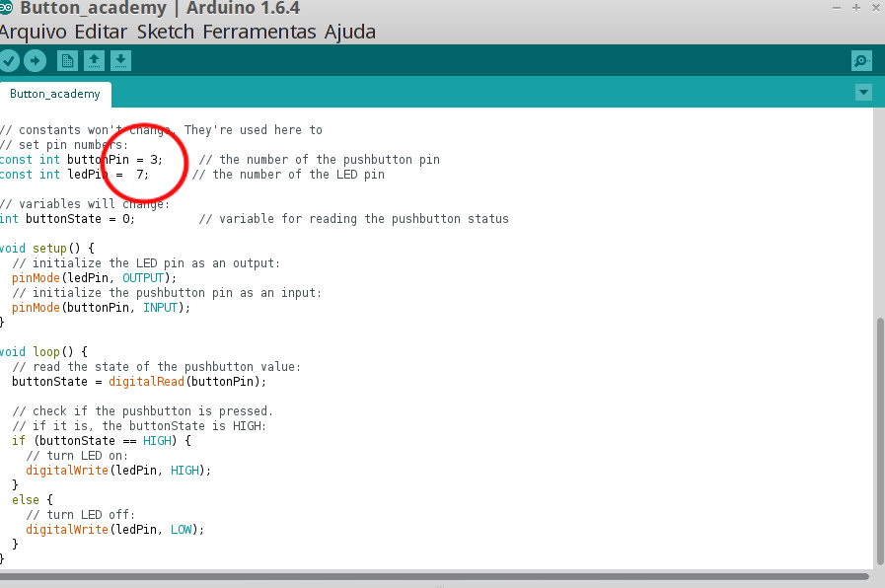Screen dimensions: 885x588
Task: Upload the sketch with arrow icon
Action: click(35, 61)
